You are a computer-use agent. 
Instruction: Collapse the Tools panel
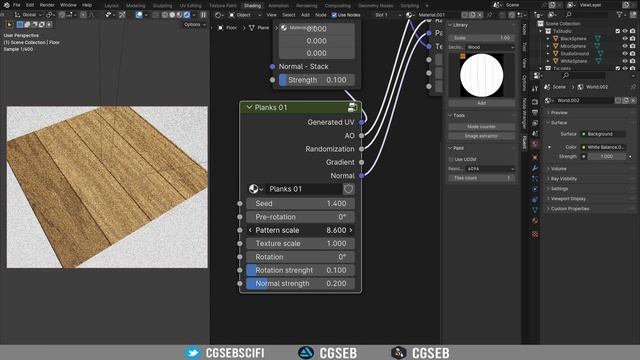450,116
